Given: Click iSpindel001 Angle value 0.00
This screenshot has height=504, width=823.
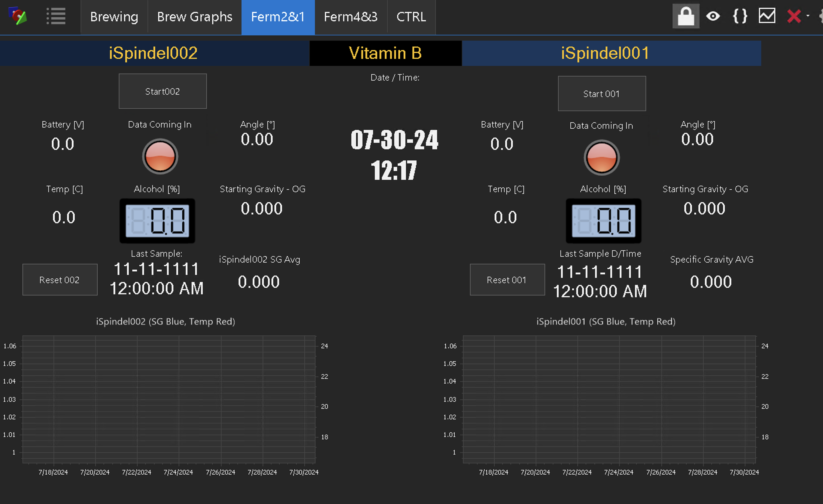Looking at the screenshot, I should click(697, 139).
